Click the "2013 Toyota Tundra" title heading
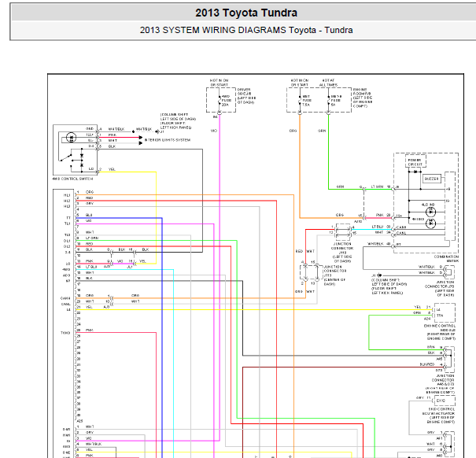Screen dimensions: 476x458 click(x=246, y=13)
